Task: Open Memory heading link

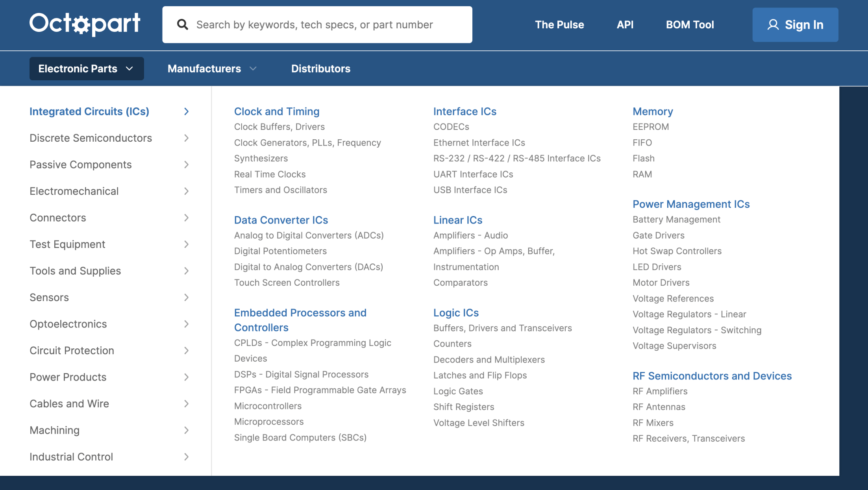Action: [x=653, y=111]
